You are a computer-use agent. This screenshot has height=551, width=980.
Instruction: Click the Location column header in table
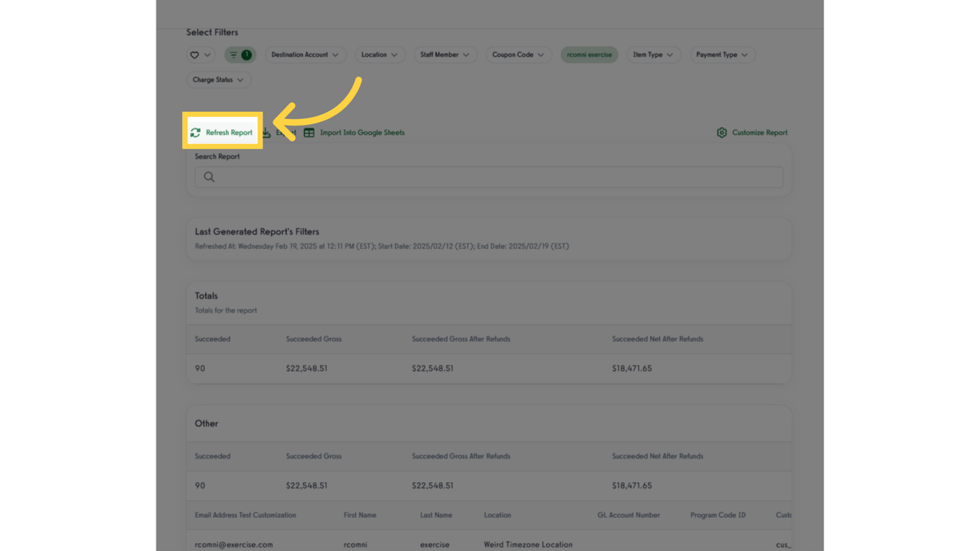tap(497, 515)
